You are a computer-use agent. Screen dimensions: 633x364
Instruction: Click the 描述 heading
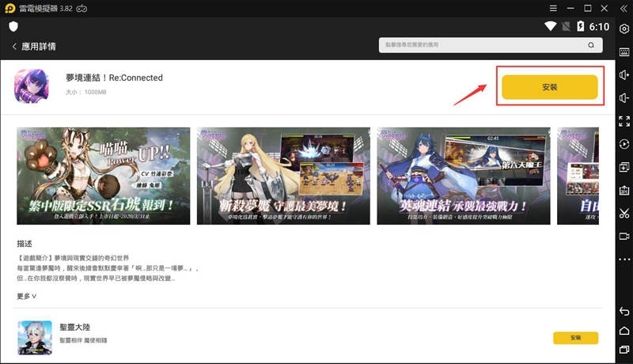25,244
